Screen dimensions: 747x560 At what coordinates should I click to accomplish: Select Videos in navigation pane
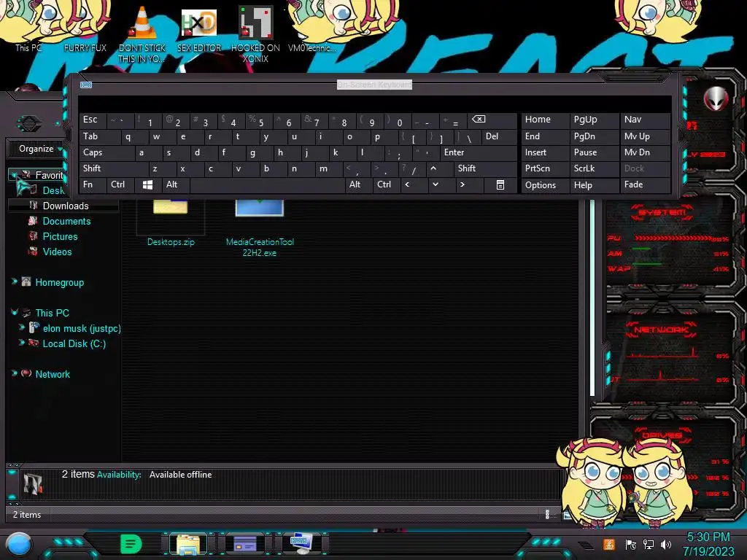(57, 252)
